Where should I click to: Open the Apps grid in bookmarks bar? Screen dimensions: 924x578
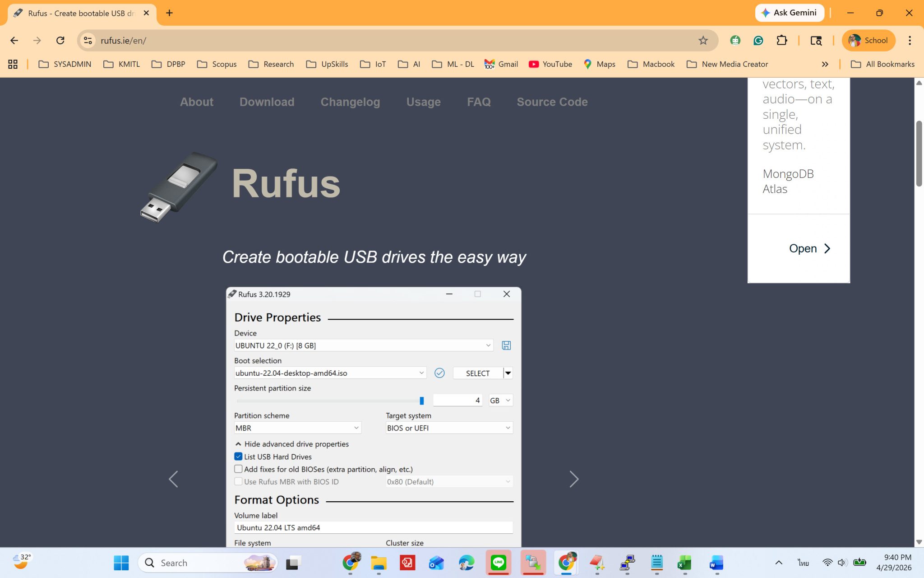tap(13, 64)
